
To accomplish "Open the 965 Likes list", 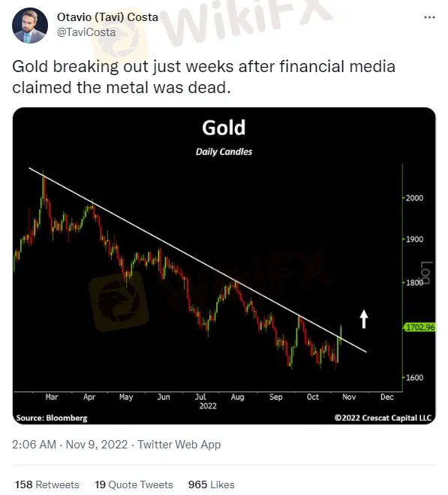I will [211, 484].
